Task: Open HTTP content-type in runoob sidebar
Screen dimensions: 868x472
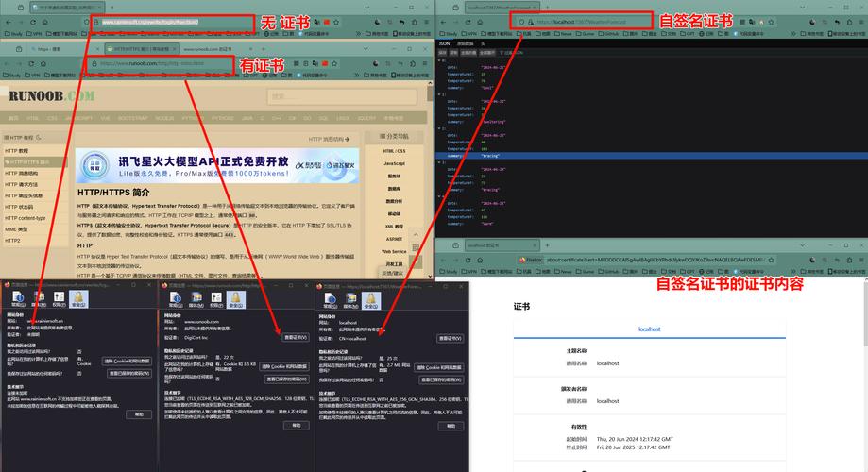Action: [26, 218]
